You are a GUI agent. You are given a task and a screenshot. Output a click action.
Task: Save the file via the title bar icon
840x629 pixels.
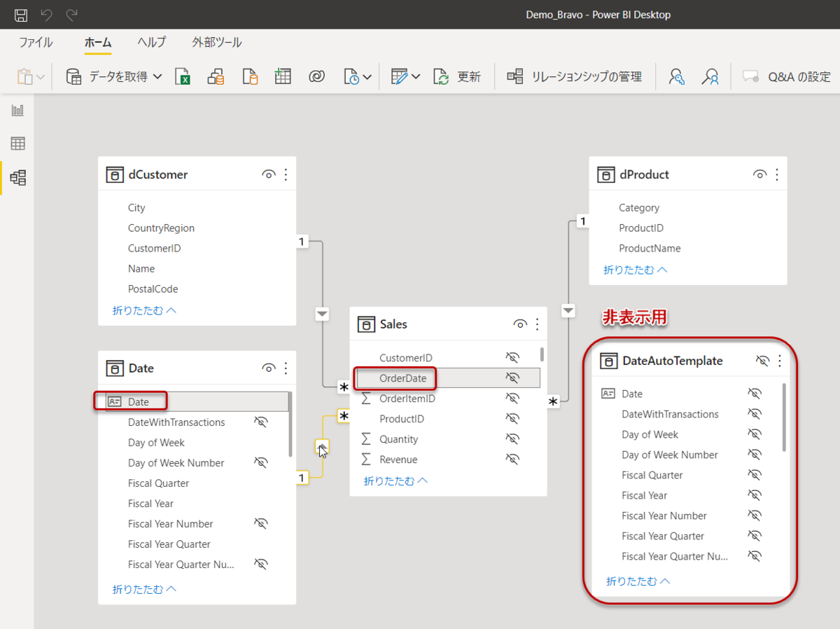[21, 15]
